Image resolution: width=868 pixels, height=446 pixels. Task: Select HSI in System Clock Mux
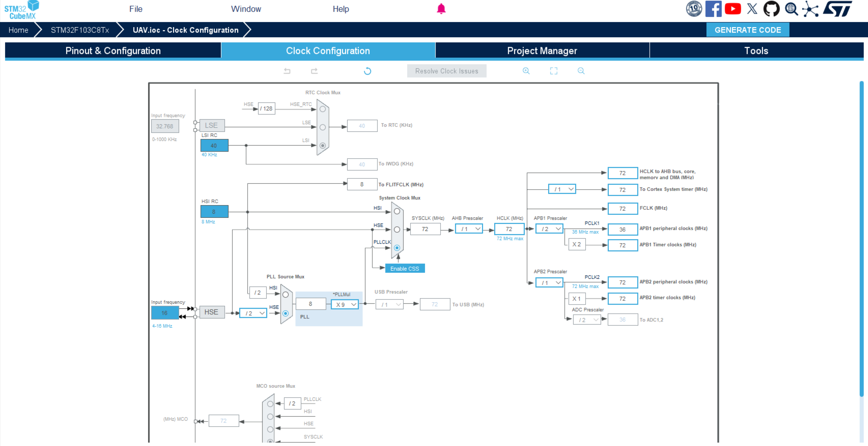tap(397, 211)
